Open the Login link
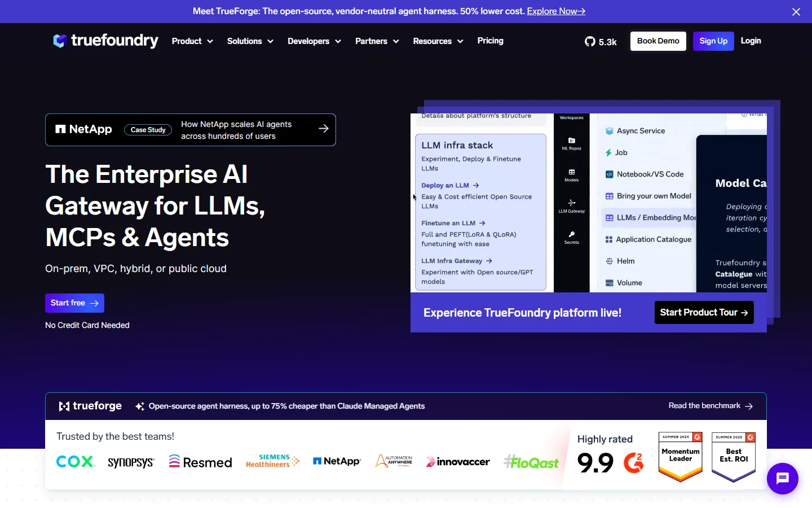812x508 pixels. [751, 41]
